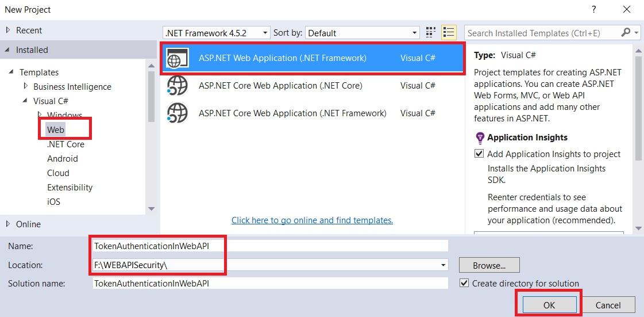
Task: Click the search magnifier icon
Action: (x=626, y=32)
